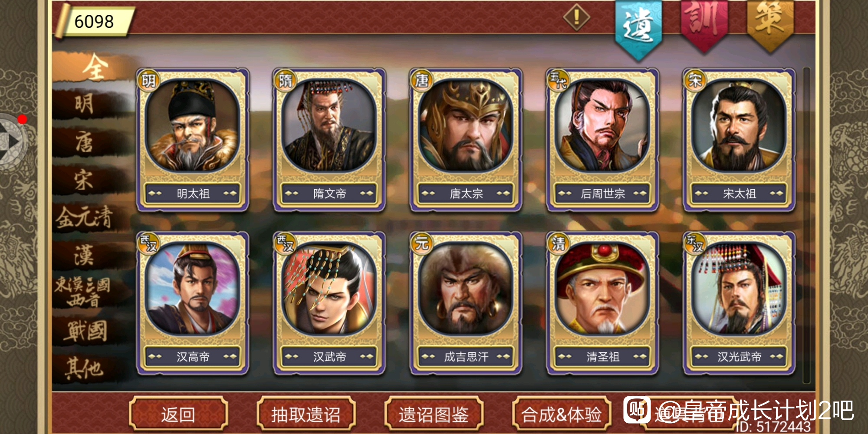The height and width of the screenshot is (434, 868).
Task: Click the 抽取遗诏 button
Action: point(306,414)
